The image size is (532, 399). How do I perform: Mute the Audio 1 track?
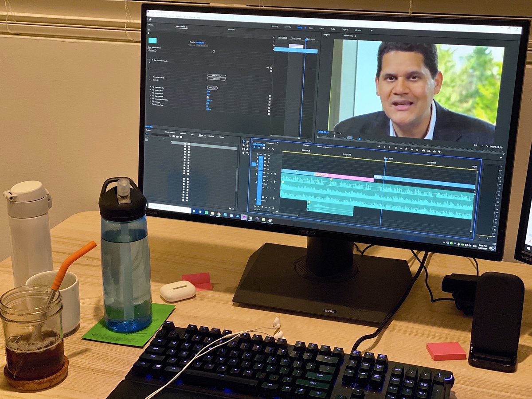(x=268, y=173)
